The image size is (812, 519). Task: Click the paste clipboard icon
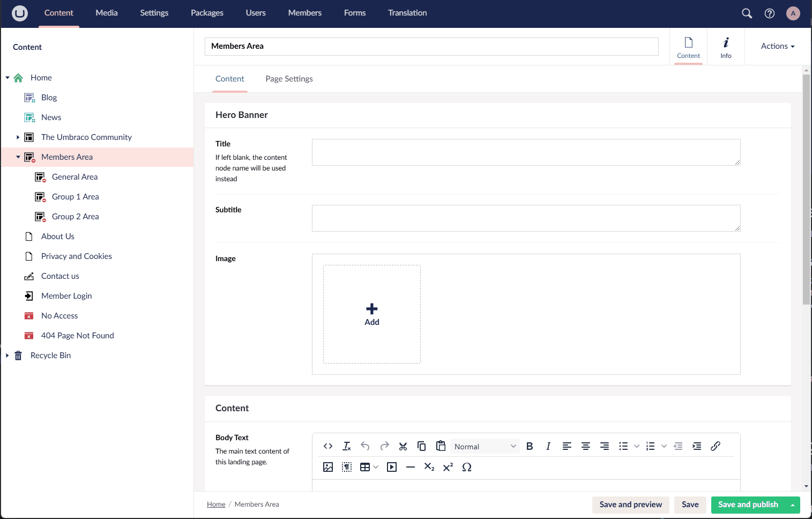(x=441, y=446)
